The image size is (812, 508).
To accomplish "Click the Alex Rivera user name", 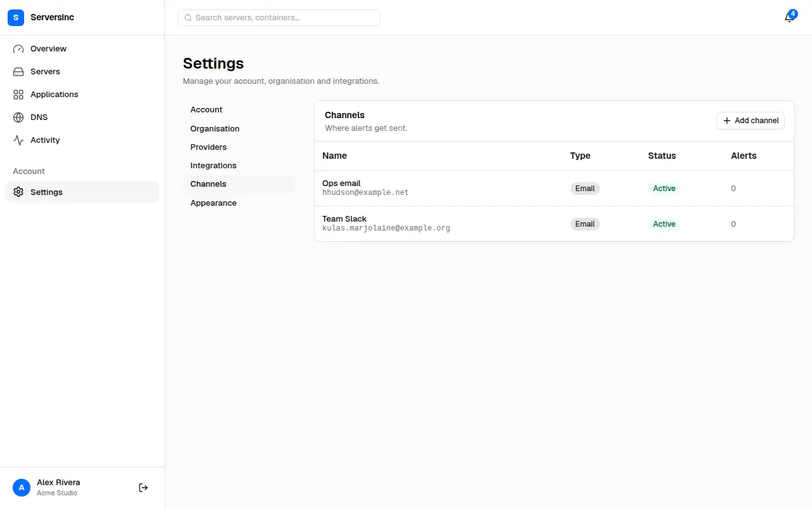I will (58, 483).
